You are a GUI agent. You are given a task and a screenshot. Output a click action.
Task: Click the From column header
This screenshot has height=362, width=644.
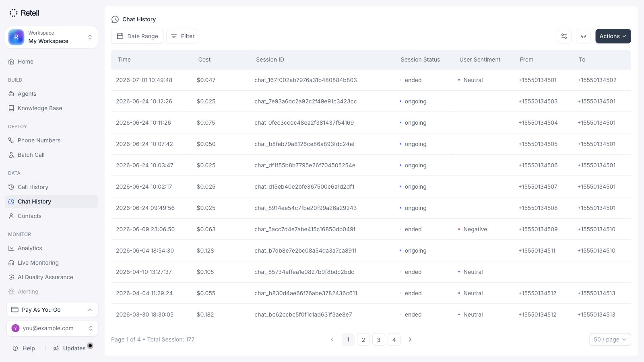pyautogui.click(x=526, y=60)
